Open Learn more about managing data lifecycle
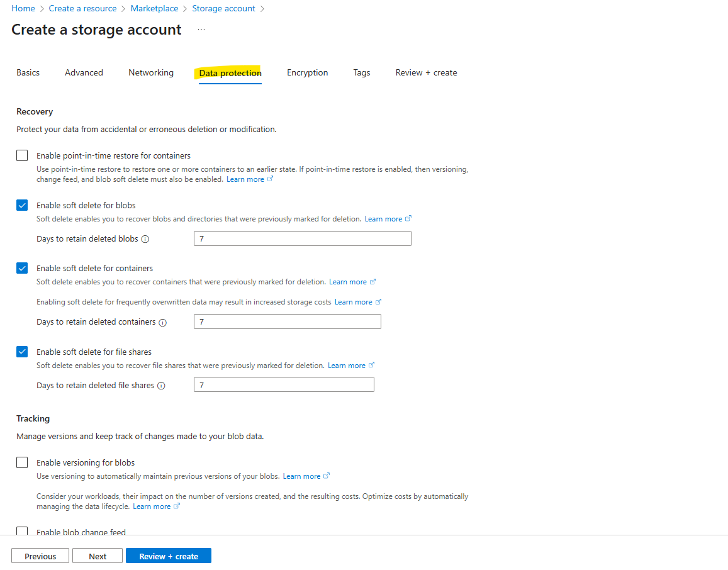Image resolution: width=728 pixels, height=570 pixels. [152, 507]
